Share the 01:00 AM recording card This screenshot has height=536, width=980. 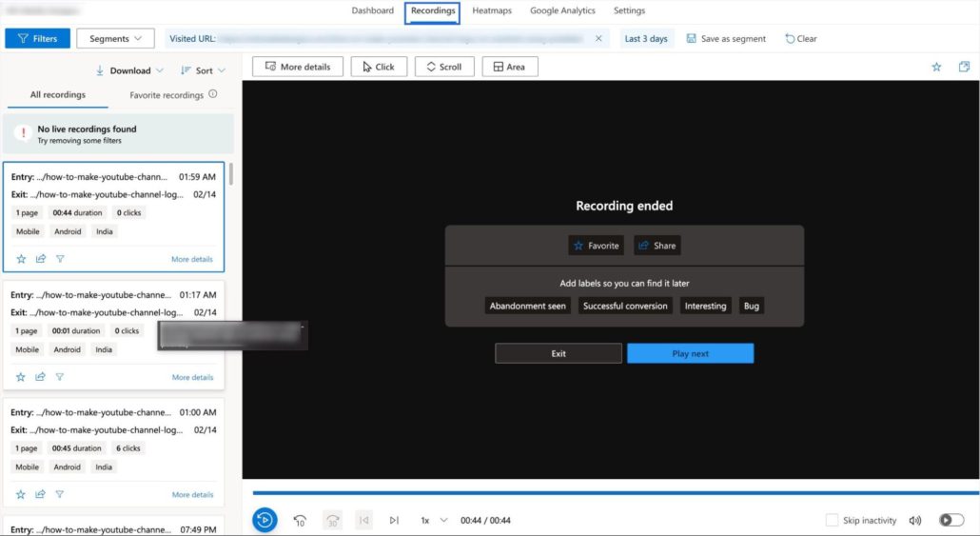(40, 494)
